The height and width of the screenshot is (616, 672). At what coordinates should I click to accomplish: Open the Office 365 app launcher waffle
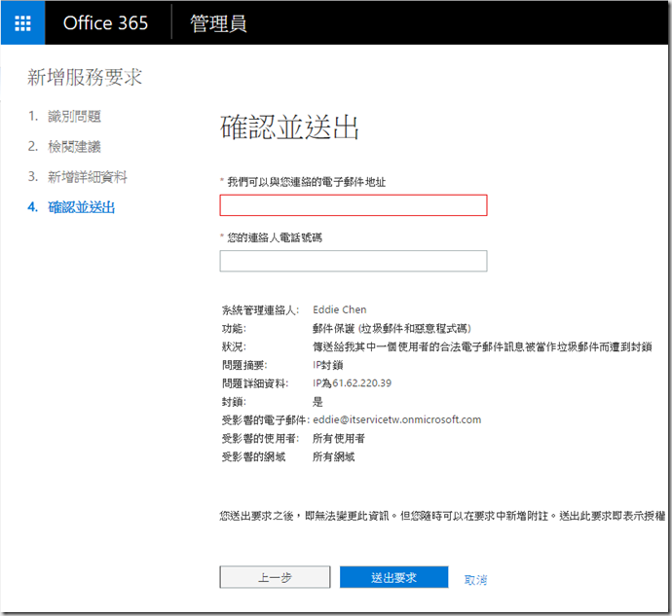point(22,23)
